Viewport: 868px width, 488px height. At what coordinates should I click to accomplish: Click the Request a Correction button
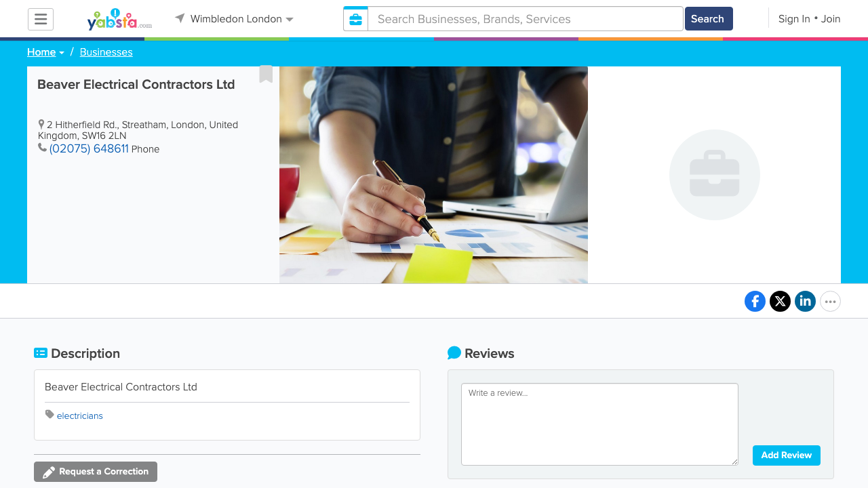95,471
